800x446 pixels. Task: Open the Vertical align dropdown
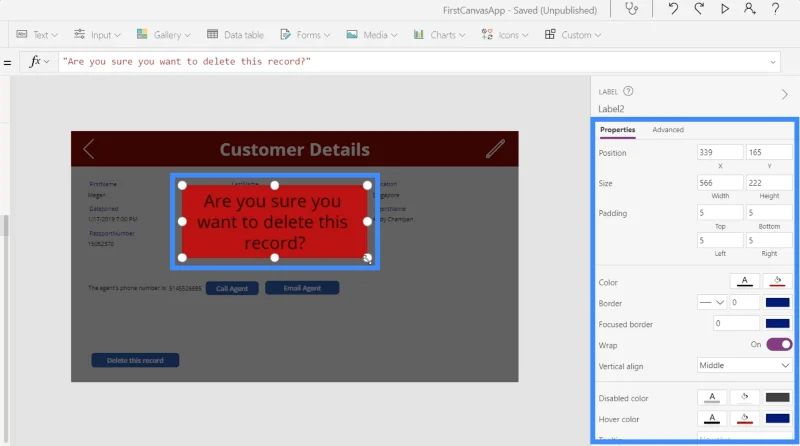744,365
